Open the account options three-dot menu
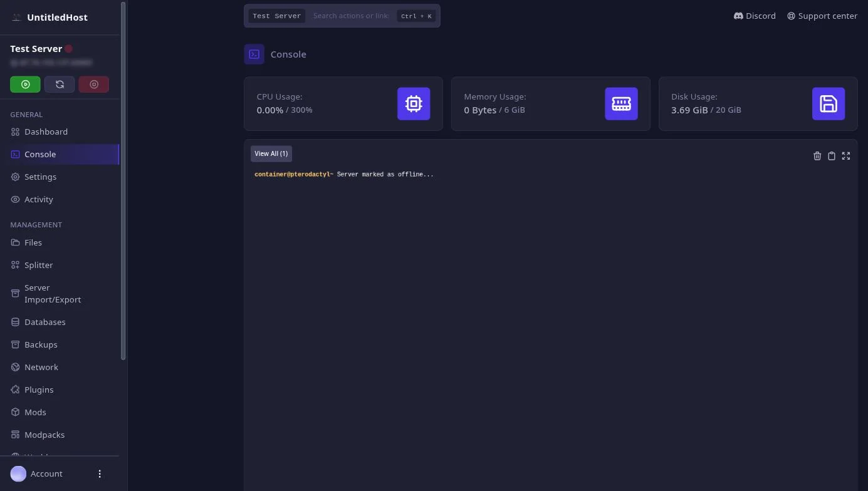Viewport: 868px width, 491px height. coord(100,474)
